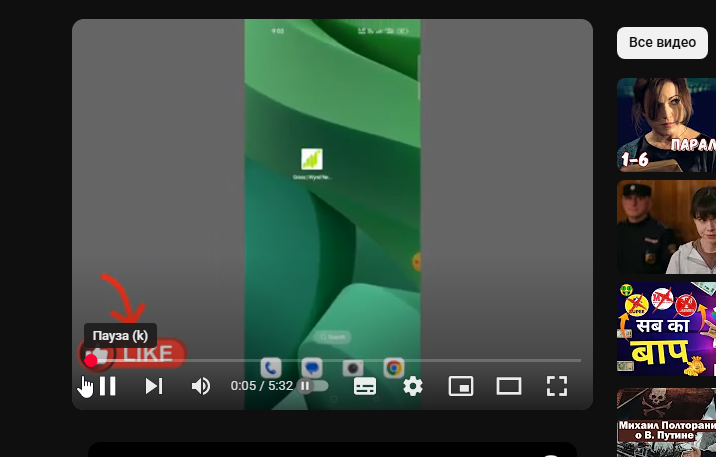
Task: Open the player settings gear
Action: pos(413,386)
